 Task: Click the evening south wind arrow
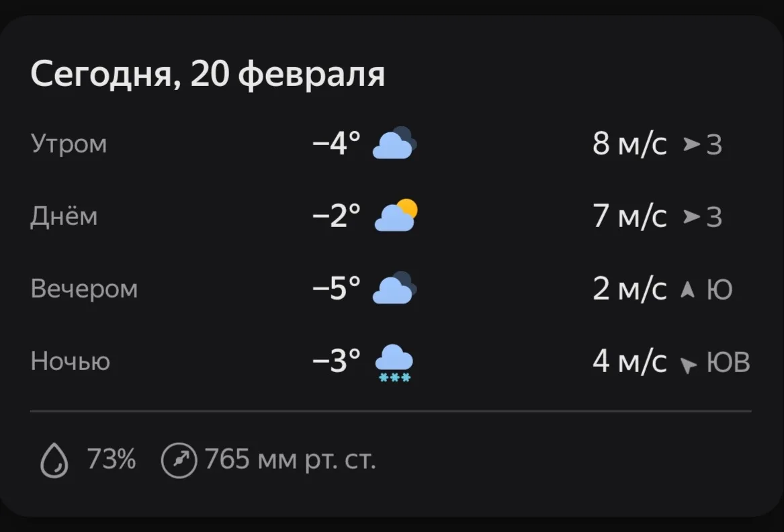pyautogui.click(x=687, y=290)
